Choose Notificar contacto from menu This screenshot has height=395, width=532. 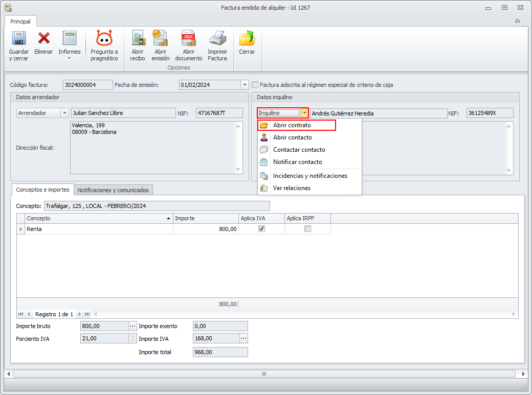click(x=309, y=161)
